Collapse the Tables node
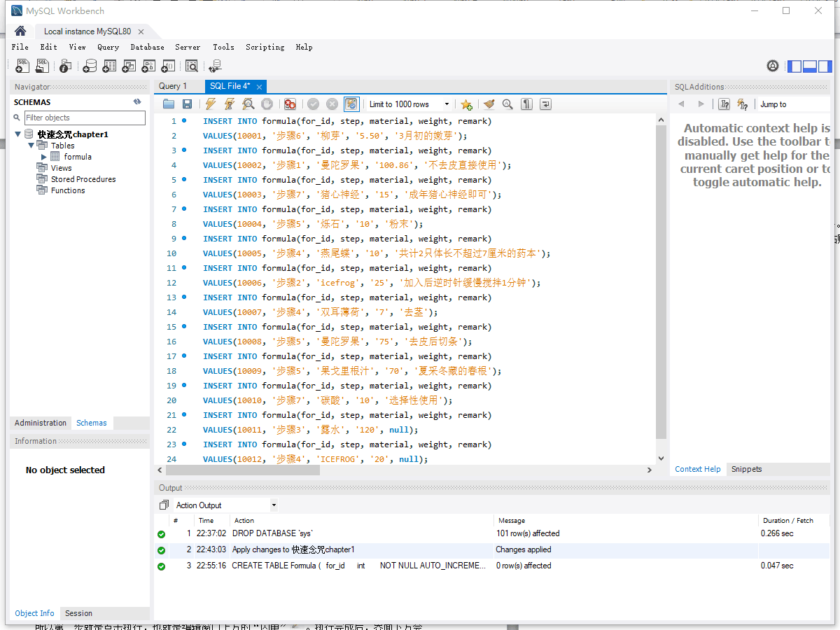This screenshot has width=840, height=630. (31, 146)
